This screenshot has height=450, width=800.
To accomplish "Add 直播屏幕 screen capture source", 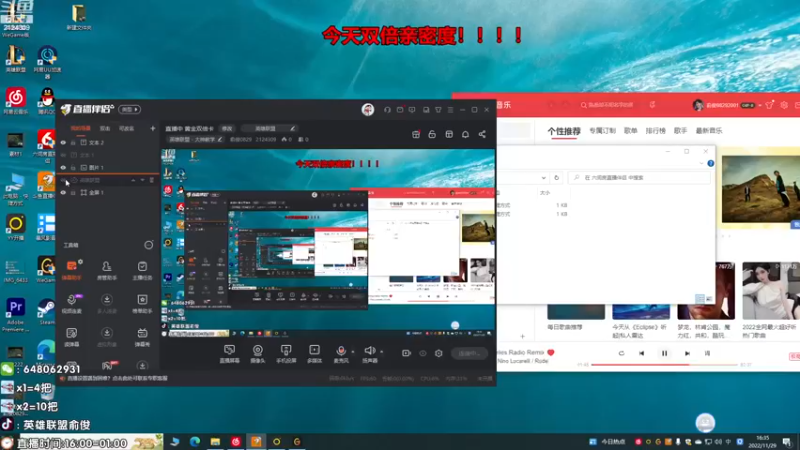I will click(x=230, y=353).
